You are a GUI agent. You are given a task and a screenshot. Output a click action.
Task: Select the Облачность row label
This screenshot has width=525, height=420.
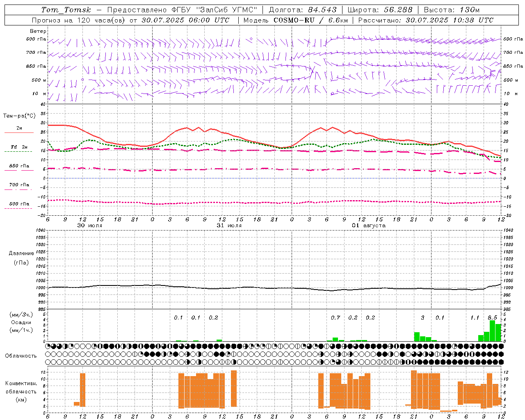(x=21, y=356)
